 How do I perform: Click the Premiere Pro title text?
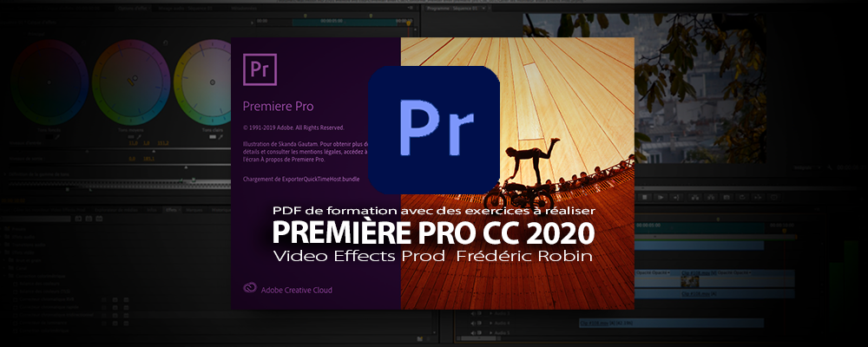[x=279, y=105]
